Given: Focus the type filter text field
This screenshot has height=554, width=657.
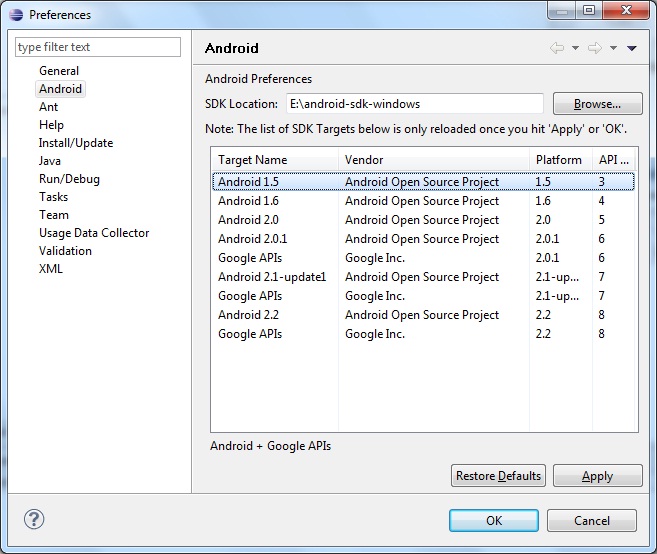Looking at the screenshot, I should (98, 47).
